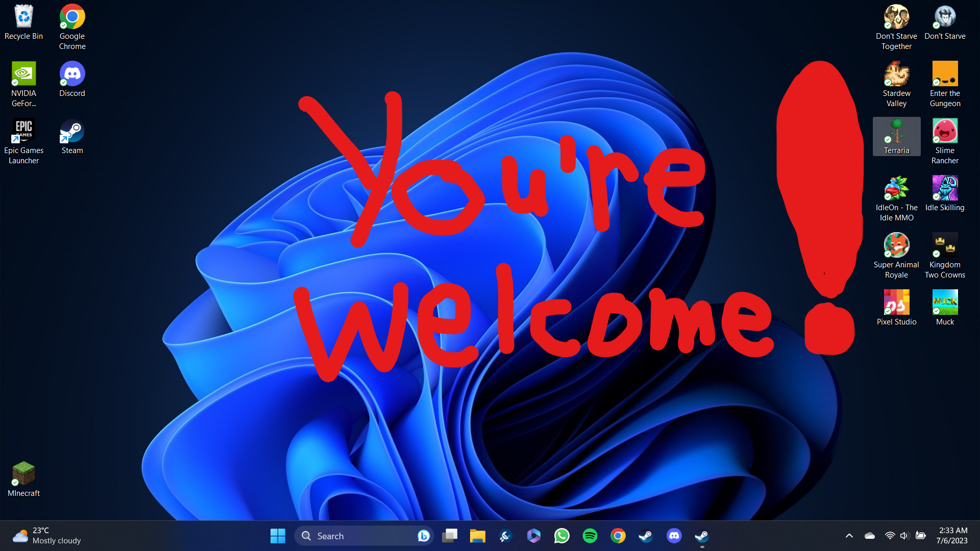Open WhatsApp from the taskbar
This screenshot has height=551, width=980.
561,536
